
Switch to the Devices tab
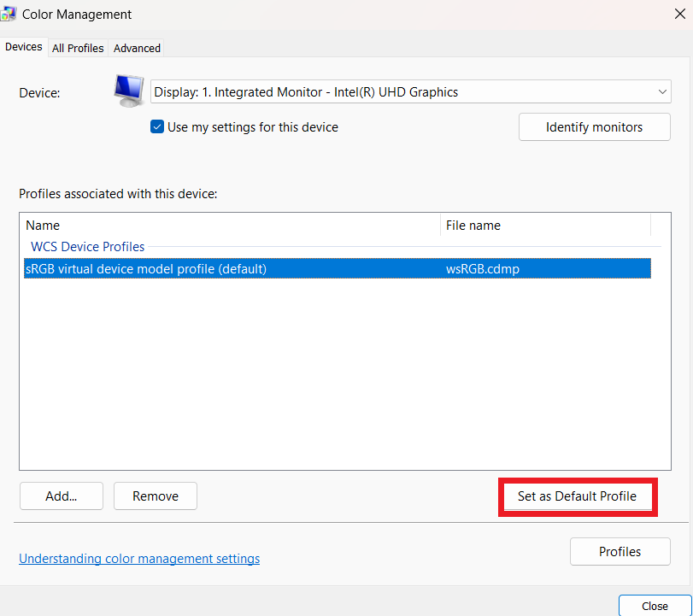coord(23,47)
